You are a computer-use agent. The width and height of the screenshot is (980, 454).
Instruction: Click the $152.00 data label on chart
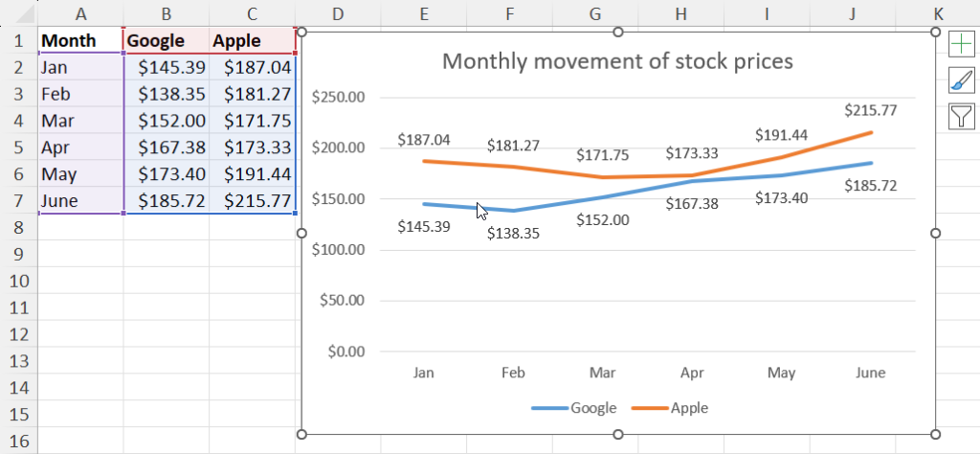tap(603, 220)
